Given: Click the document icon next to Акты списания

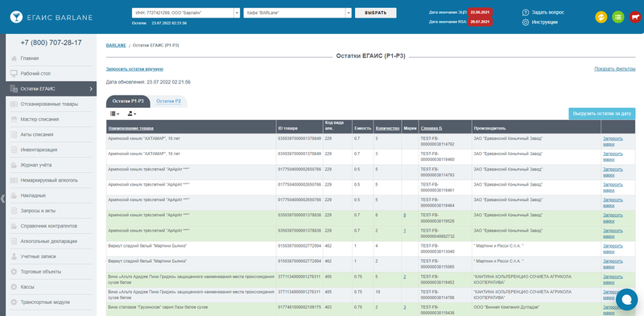Looking at the screenshot, I should click(x=14, y=134).
